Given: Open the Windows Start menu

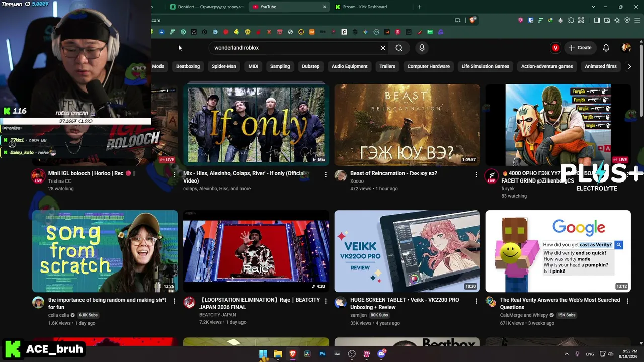Looking at the screenshot, I should click(263, 354).
